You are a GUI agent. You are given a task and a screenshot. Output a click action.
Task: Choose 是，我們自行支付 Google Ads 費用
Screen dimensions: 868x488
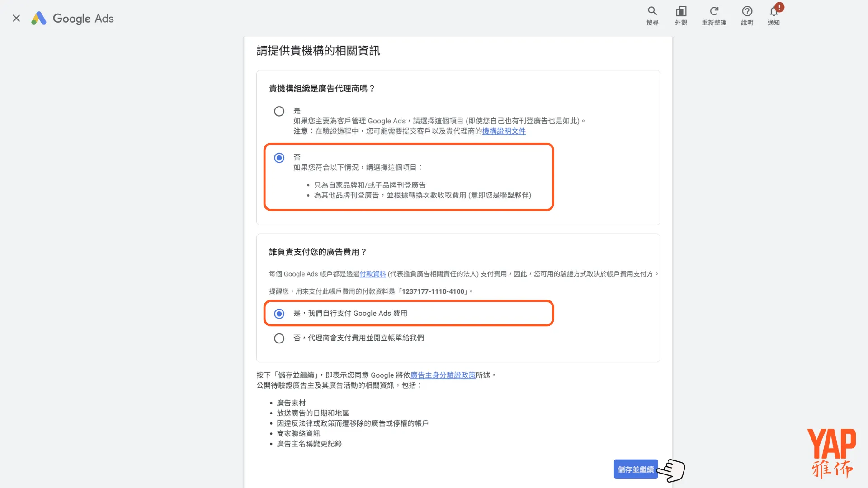coord(279,313)
